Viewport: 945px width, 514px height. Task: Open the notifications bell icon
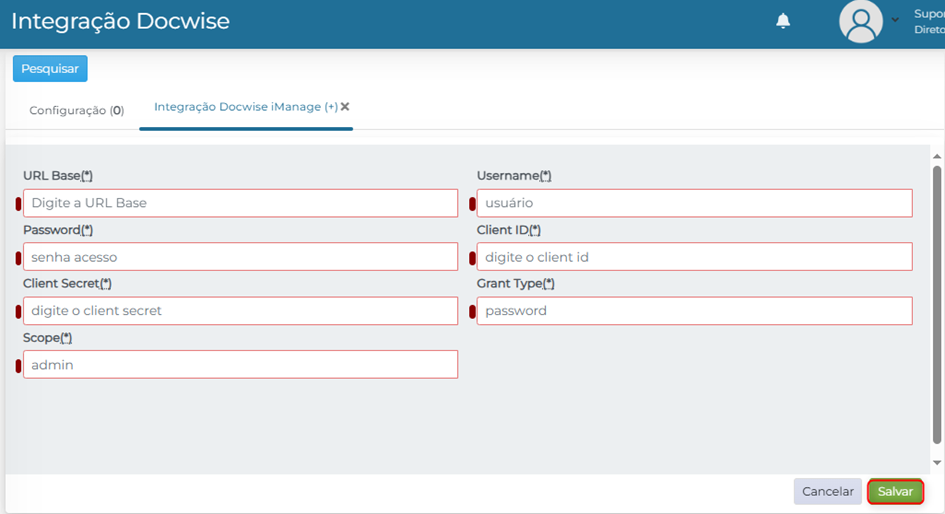783,21
